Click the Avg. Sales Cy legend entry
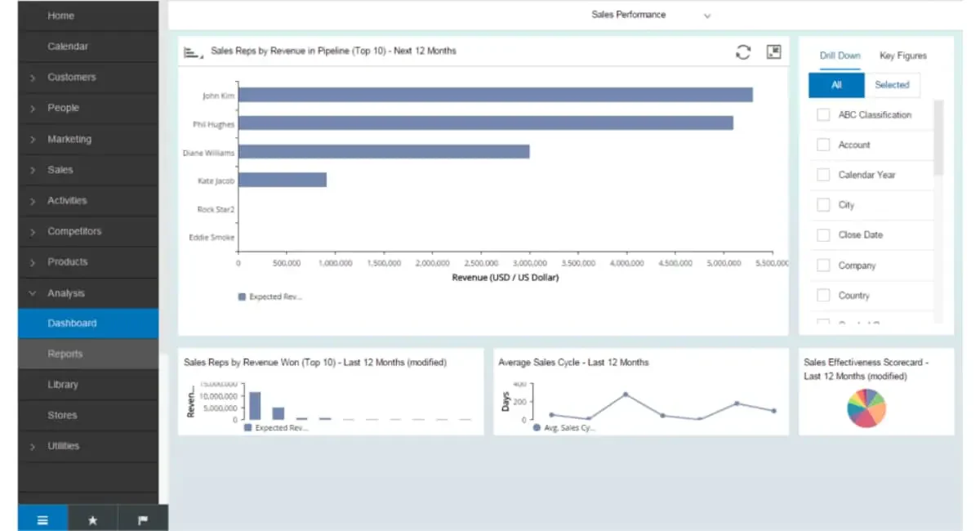The image size is (980, 531). pyautogui.click(x=564, y=427)
